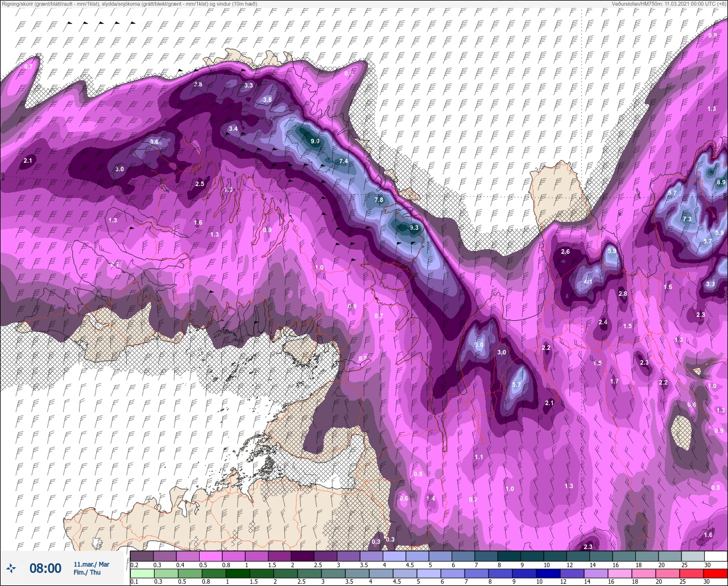
Task: Select the snow legend swatch between 0.5 and 0.8
Action: point(210,556)
